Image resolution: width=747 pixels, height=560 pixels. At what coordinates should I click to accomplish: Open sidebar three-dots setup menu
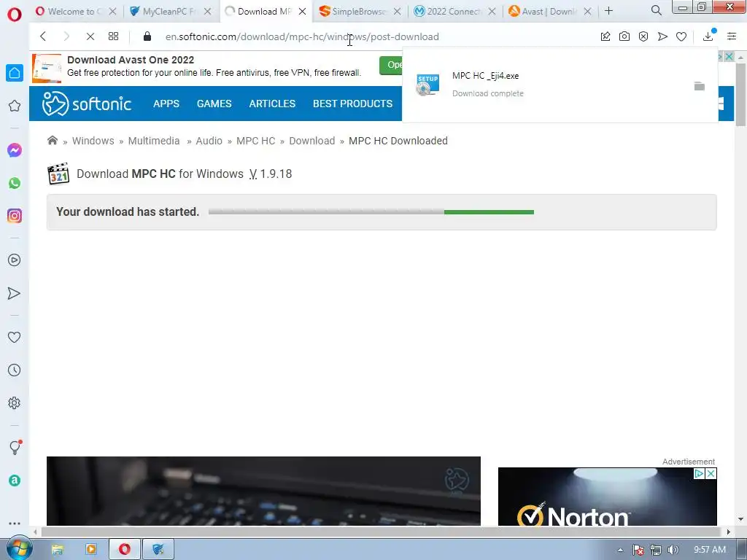pyautogui.click(x=15, y=524)
